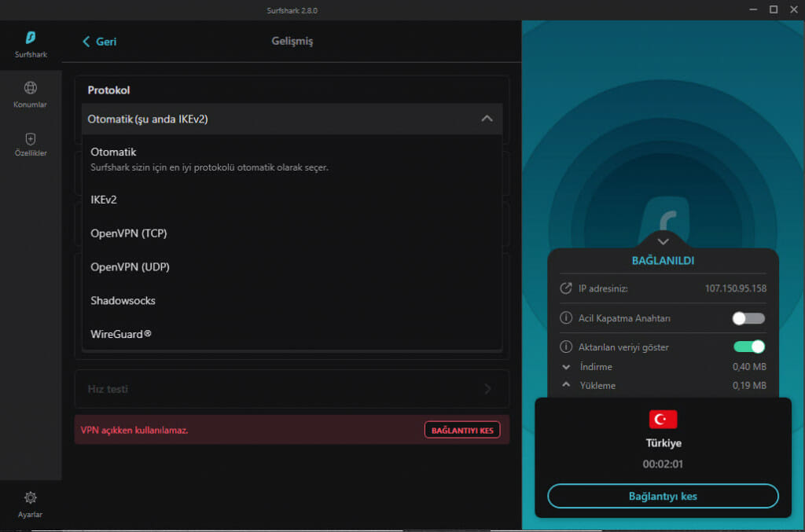This screenshot has width=805, height=532.
Task: Select OpenVPN (TCP) protocol option
Action: click(292, 233)
